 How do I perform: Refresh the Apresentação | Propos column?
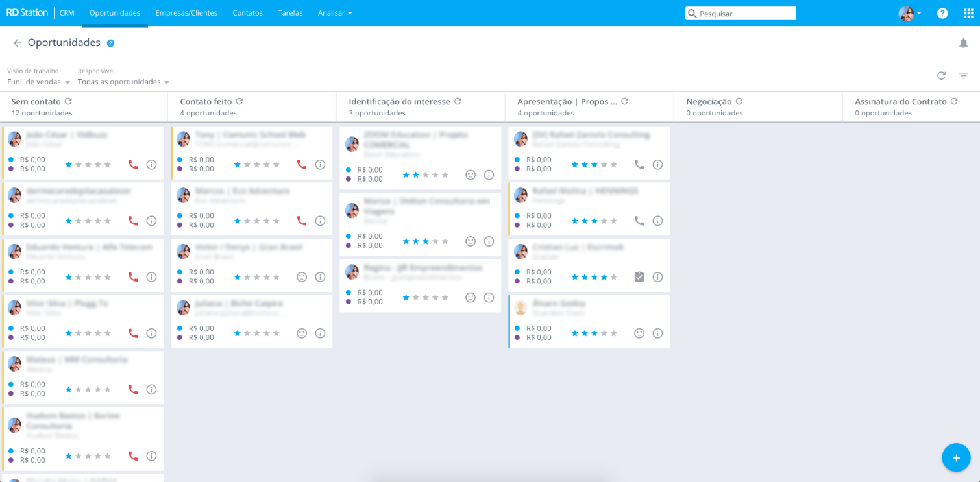pos(624,101)
